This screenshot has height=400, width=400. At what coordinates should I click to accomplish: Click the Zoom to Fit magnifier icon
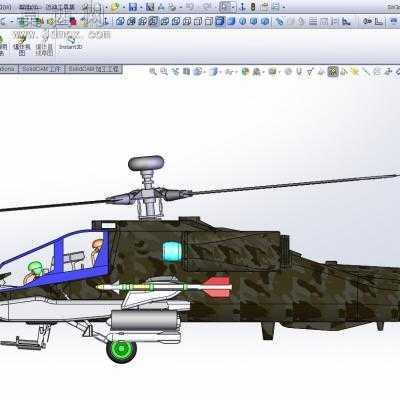coord(153,71)
